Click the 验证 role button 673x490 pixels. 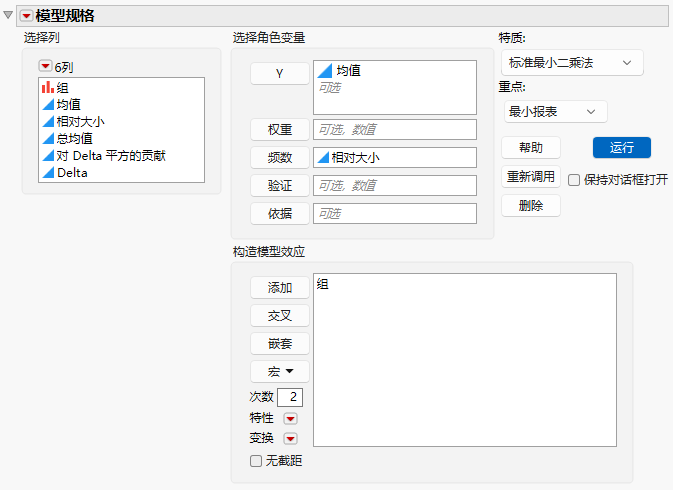[x=280, y=185]
